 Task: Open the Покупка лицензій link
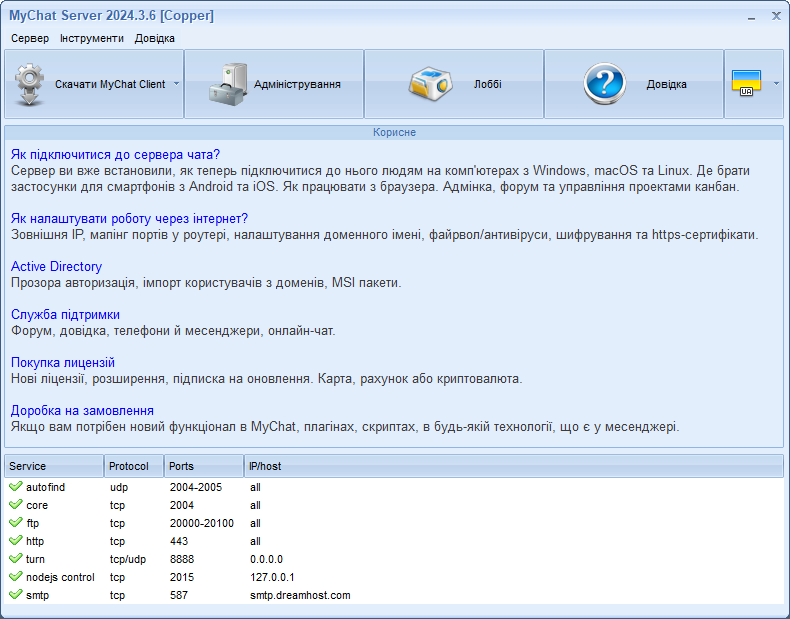pos(63,363)
